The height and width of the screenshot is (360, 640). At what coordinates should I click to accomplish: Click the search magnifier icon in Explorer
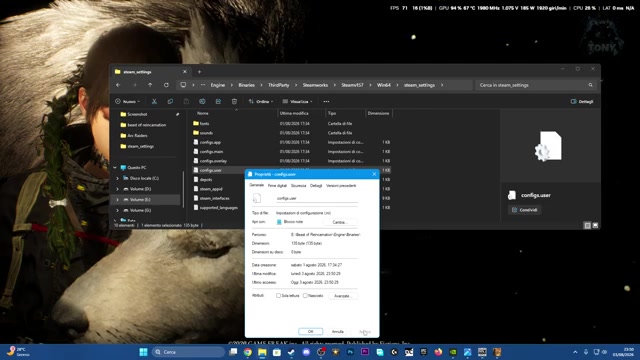click(x=590, y=85)
